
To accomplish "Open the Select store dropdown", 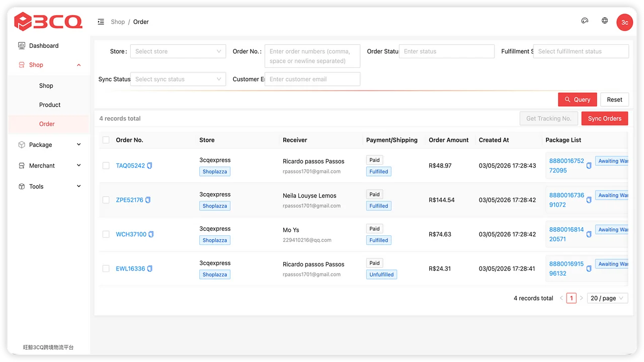I will pyautogui.click(x=178, y=51).
